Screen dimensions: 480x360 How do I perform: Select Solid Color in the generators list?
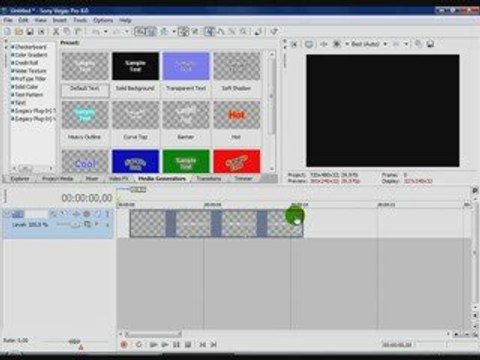pyautogui.click(x=26, y=87)
